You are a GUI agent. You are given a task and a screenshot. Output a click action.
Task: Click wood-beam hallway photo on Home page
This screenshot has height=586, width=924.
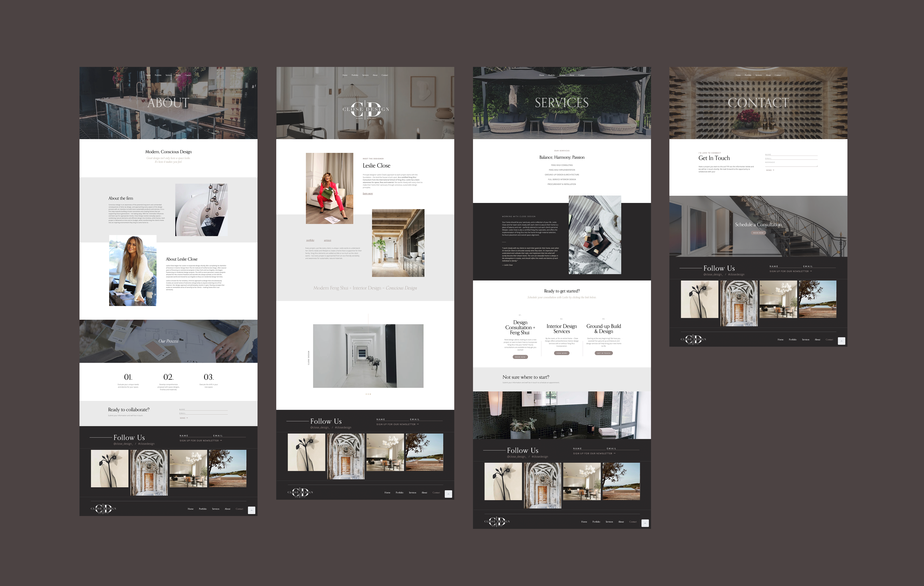pyautogui.click(x=398, y=243)
